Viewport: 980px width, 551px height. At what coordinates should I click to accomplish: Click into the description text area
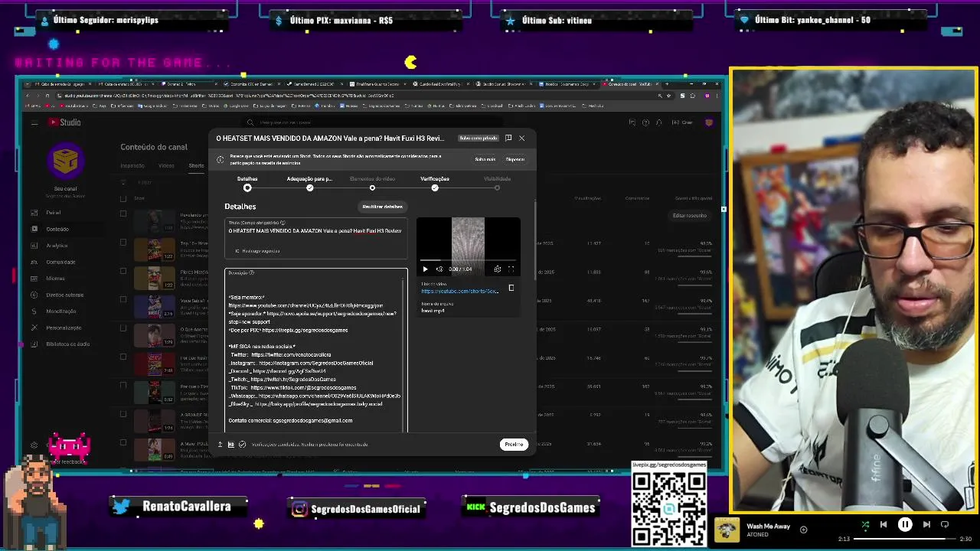click(x=315, y=350)
